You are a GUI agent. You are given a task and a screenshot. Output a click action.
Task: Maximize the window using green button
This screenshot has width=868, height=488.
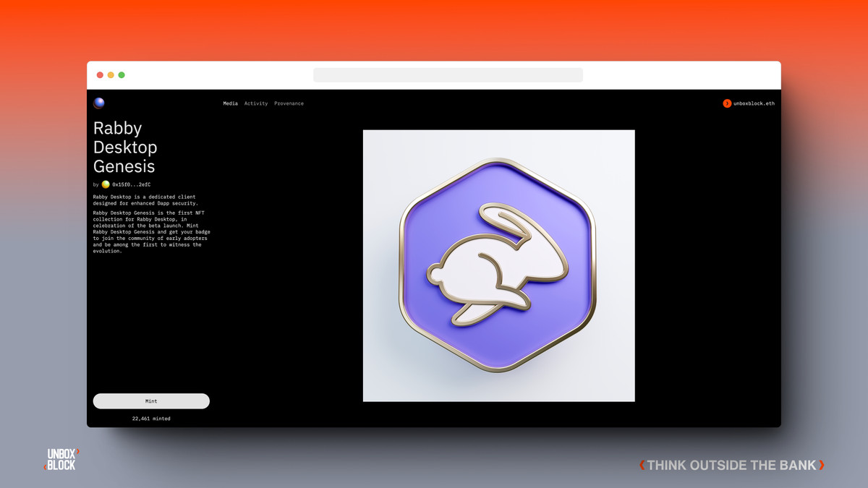[x=122, y=75]
